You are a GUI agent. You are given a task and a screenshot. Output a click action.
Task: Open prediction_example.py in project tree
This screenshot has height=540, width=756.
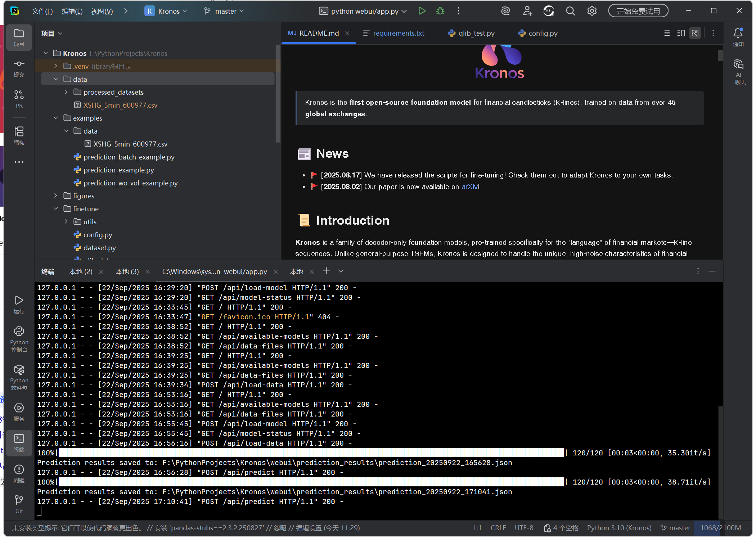pos(118,170)
